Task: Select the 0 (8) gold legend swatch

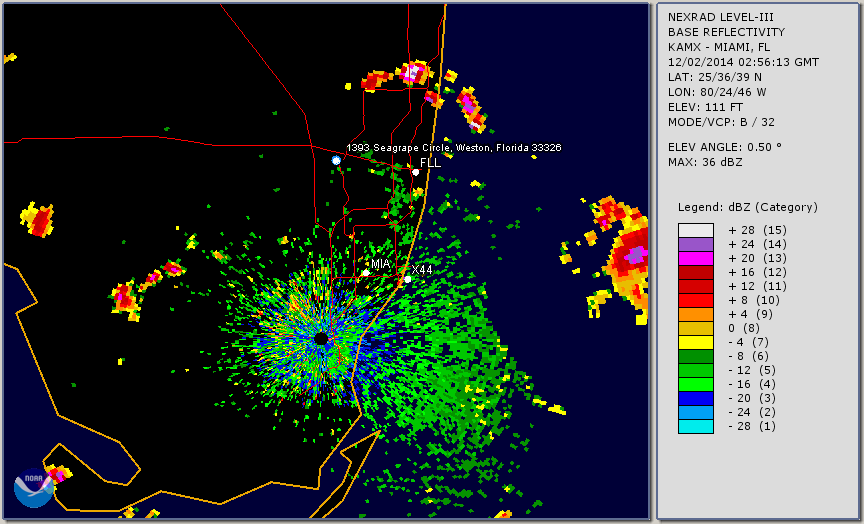Action: click(x=696, y=328)
